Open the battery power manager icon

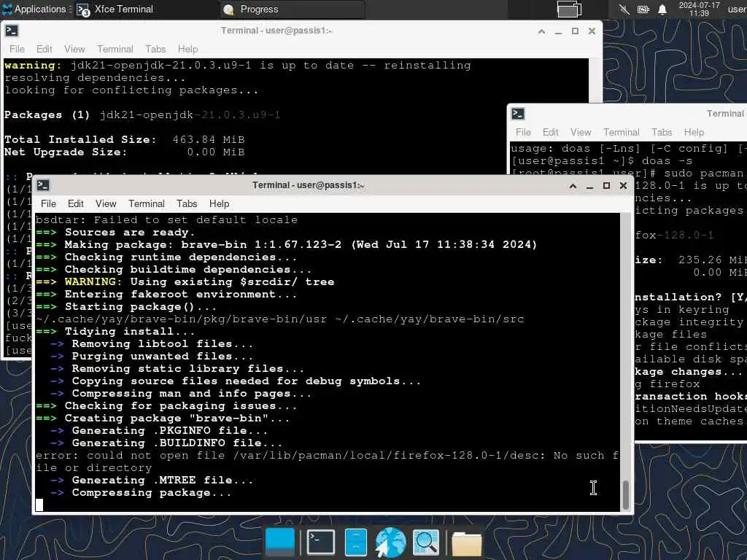(x=643, y=9)
